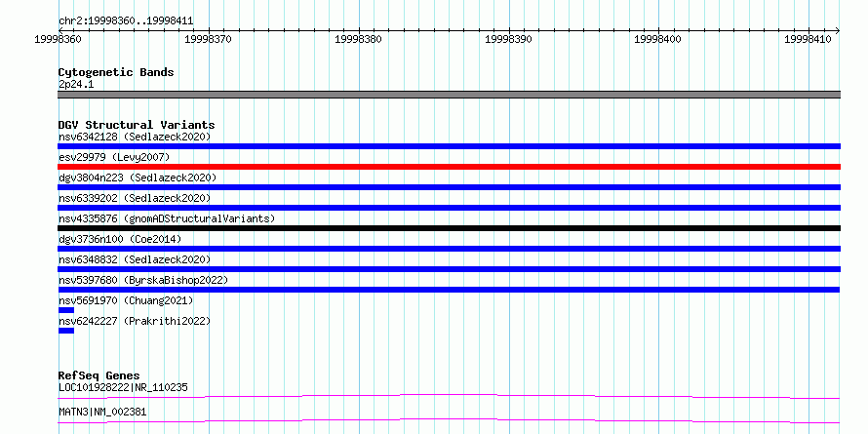Click the magenta intron line for LOC101928222
This screenshot has width=868, height=434.
tap(449, 396)
